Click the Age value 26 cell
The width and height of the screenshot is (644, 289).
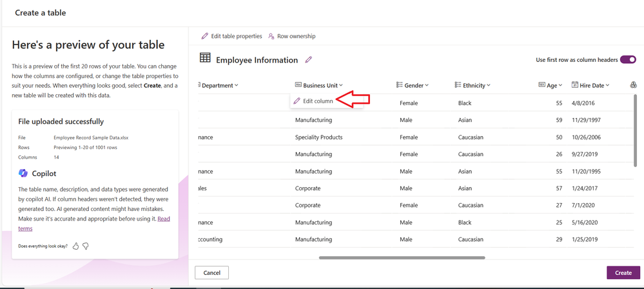pyautogui.click(x=559, y=154)
